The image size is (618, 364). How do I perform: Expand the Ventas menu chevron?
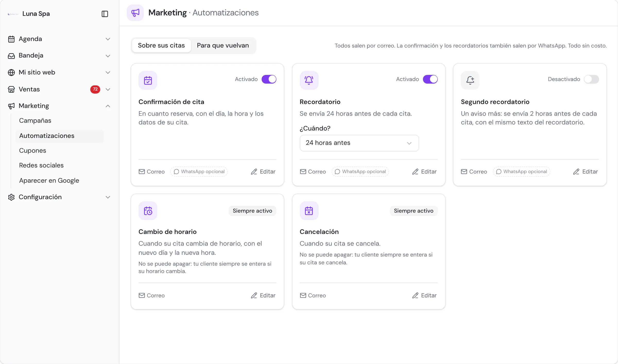[108, 89]
